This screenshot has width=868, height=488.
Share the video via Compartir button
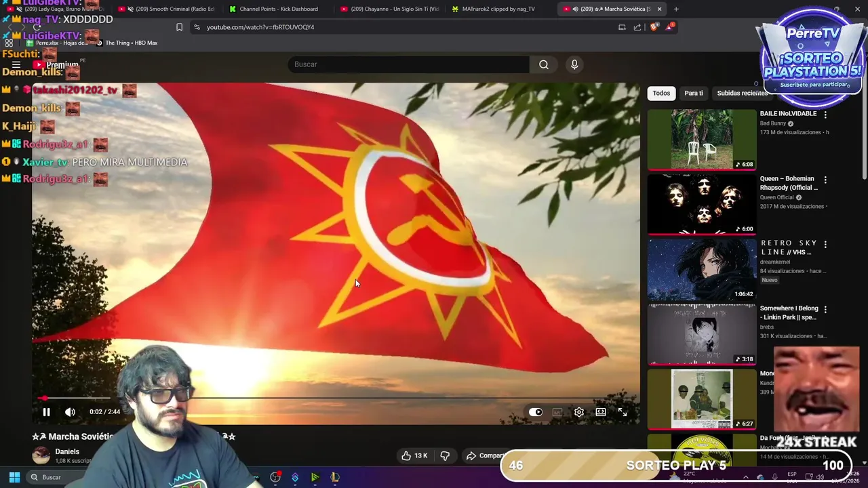tap(486, 455)
